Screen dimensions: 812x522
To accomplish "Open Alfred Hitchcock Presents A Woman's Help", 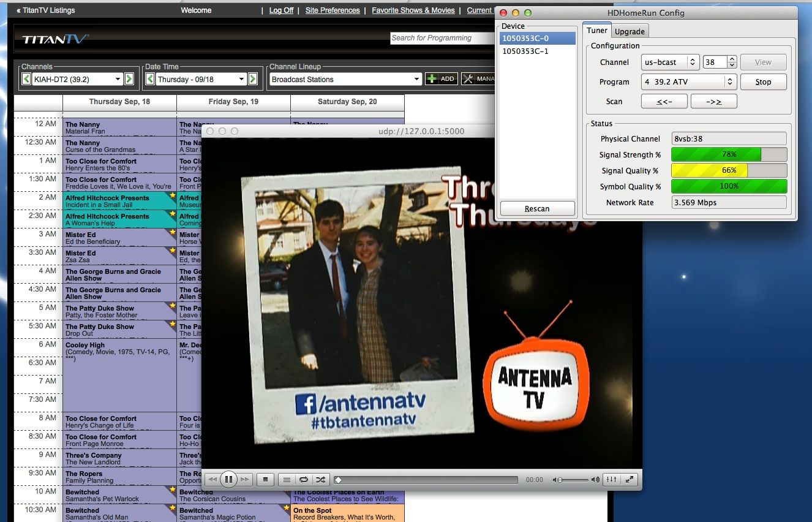I will click(119, 219).
